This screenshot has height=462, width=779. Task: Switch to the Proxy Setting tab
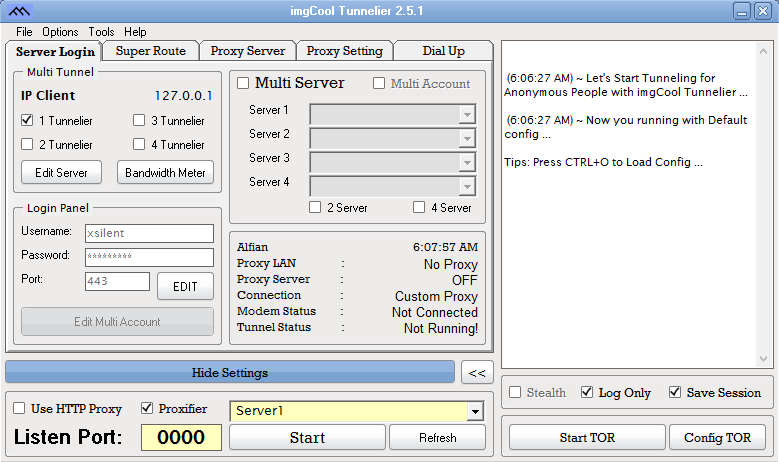(344, 51)
